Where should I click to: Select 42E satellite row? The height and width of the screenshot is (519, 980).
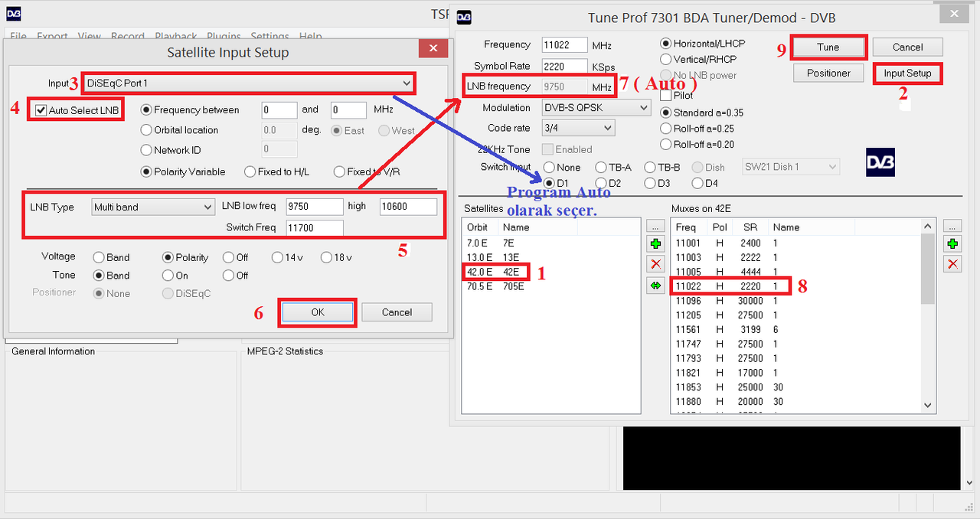pos(551,272)
